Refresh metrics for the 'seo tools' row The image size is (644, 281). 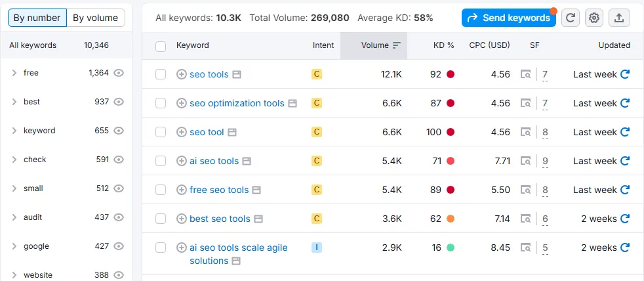coord(625,74)
